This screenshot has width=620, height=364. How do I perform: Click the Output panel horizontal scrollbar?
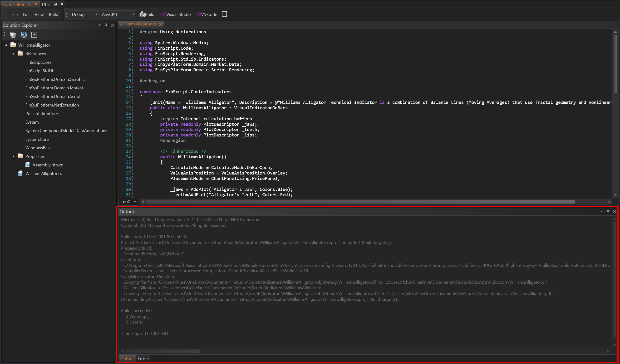pos(162,351)
